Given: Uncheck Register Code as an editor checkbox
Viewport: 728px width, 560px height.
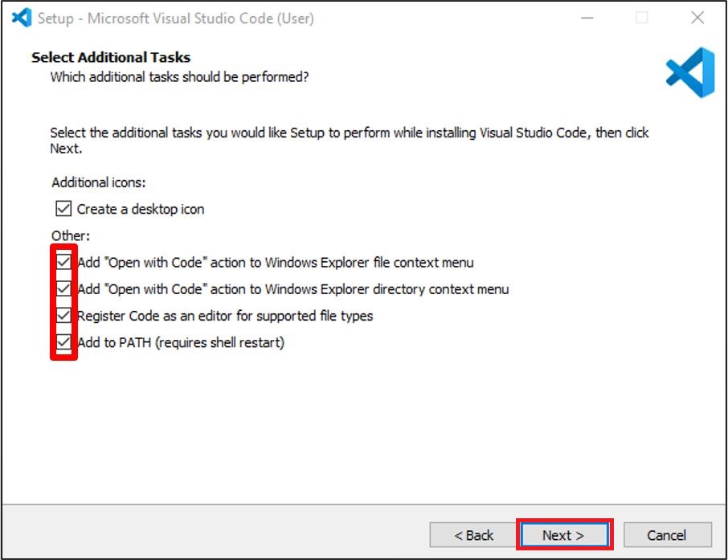Looking at the screenshot, I should click(x=63, y=316).
